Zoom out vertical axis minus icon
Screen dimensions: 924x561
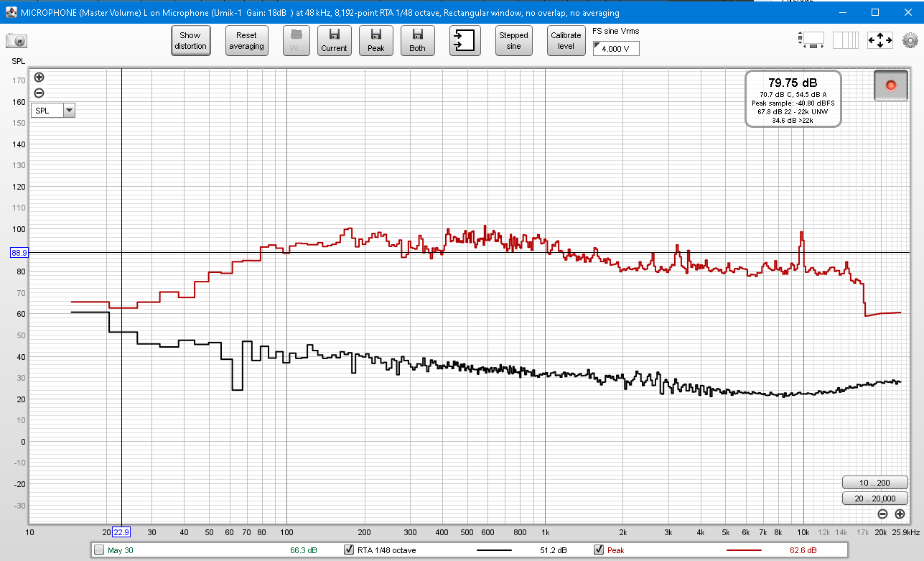click(x=39, y=93)
